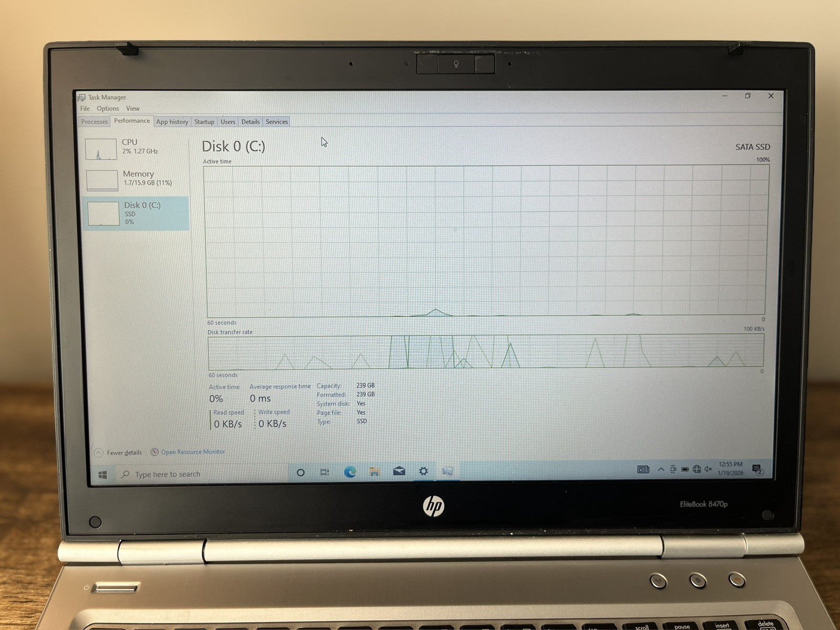Click the Write speed 0 KB/s value

point(272,424)
